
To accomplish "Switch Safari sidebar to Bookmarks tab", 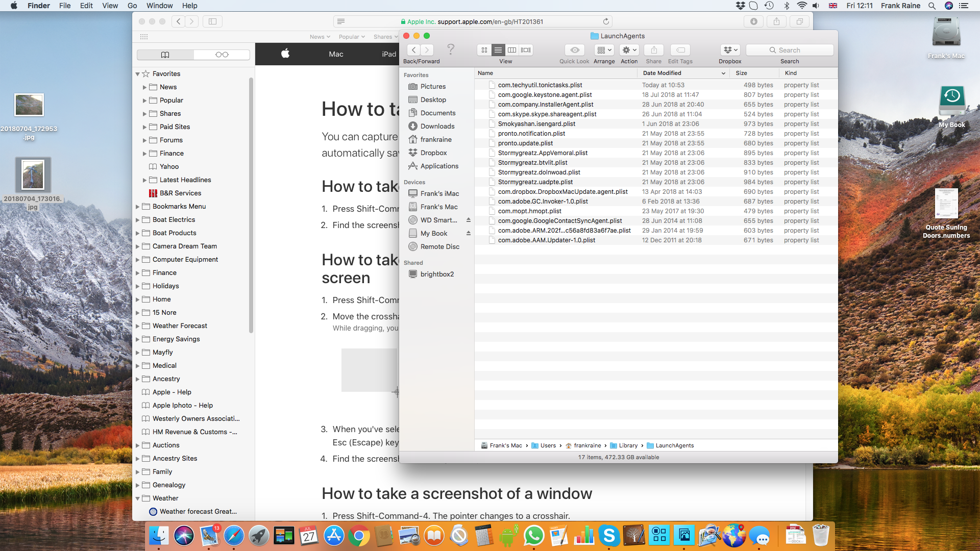I will pyautogui.click(x=165, y=55).
